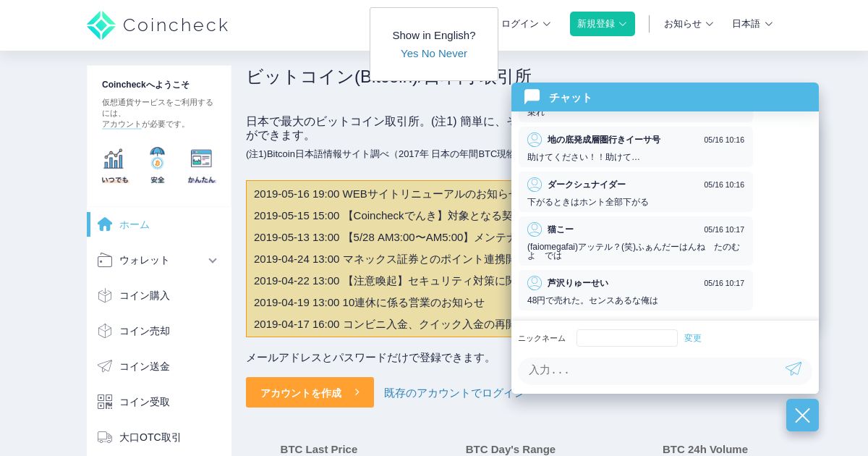Click chat message 下がるときはホント全部下がる

[x=588, y=202]
